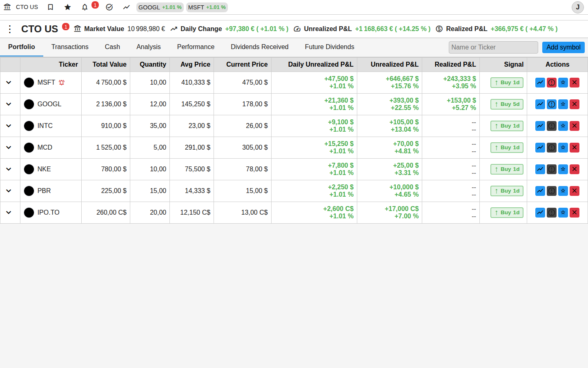Open favorites via the top bar star icon
588x368 pixels.
68,7
